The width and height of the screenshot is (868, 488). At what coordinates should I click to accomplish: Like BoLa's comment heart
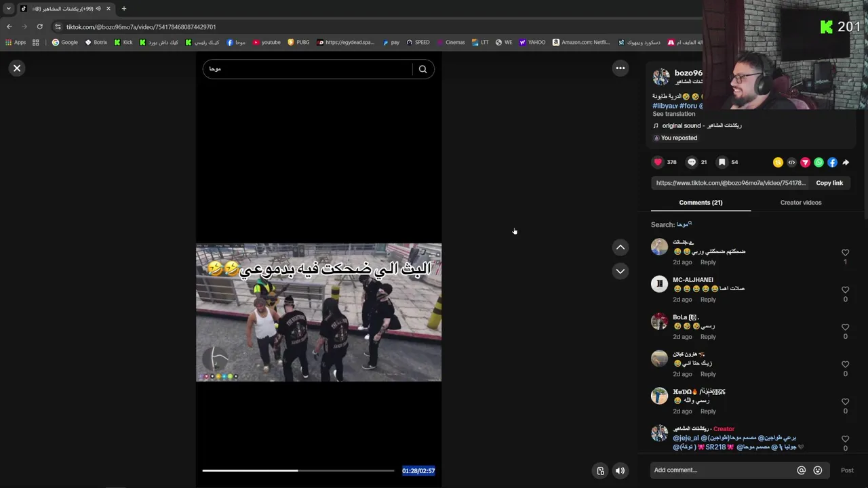(845, 327)
